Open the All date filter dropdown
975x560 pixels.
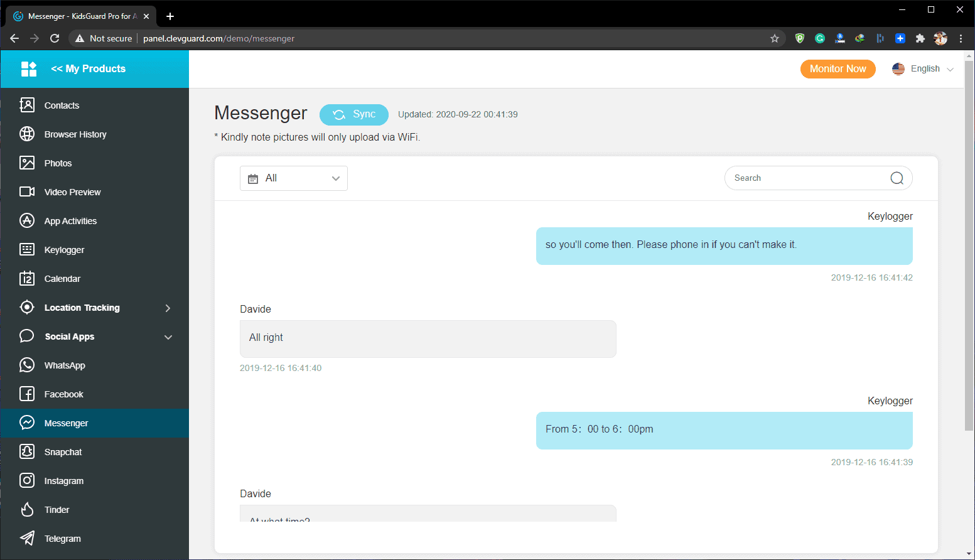(x=293, y=178)
